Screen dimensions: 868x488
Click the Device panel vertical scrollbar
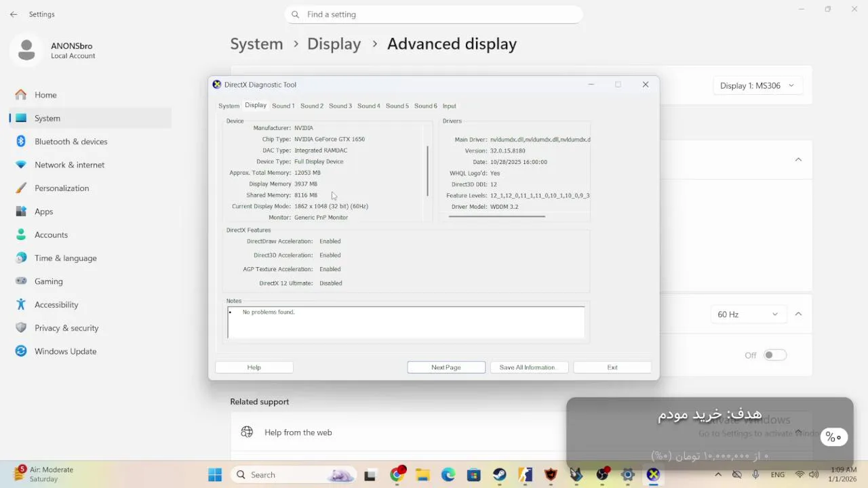click(427, 171)
